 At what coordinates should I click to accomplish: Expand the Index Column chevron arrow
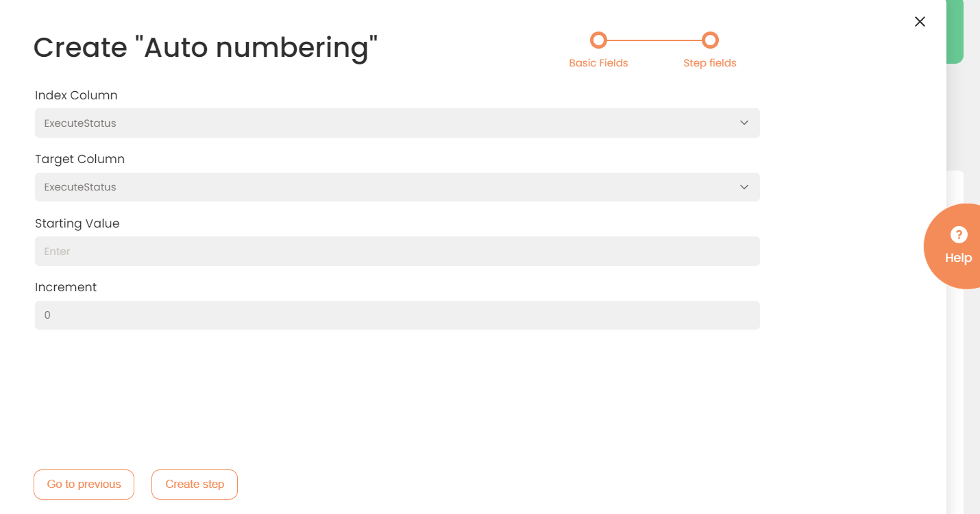(x=744, y=123)
